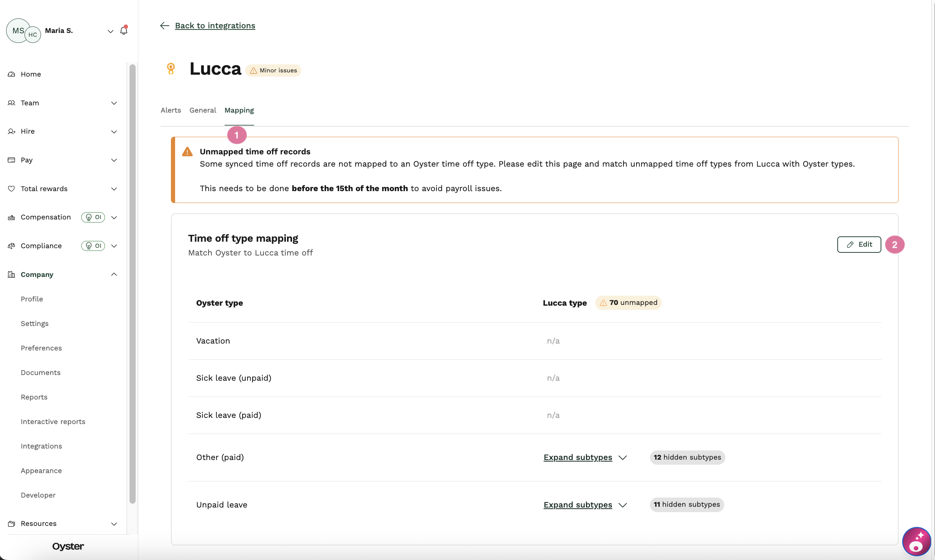
Task: Expand the Compensation menu chevron
Action: (x=114, y=218)
